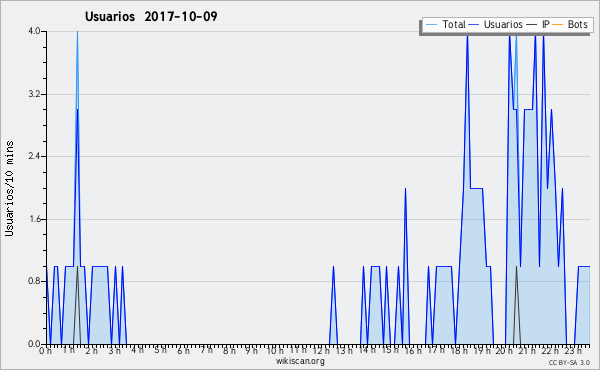This screenshot has width=600, height=370.
Task: Click the light blue Total legend line
Action: 431,24
